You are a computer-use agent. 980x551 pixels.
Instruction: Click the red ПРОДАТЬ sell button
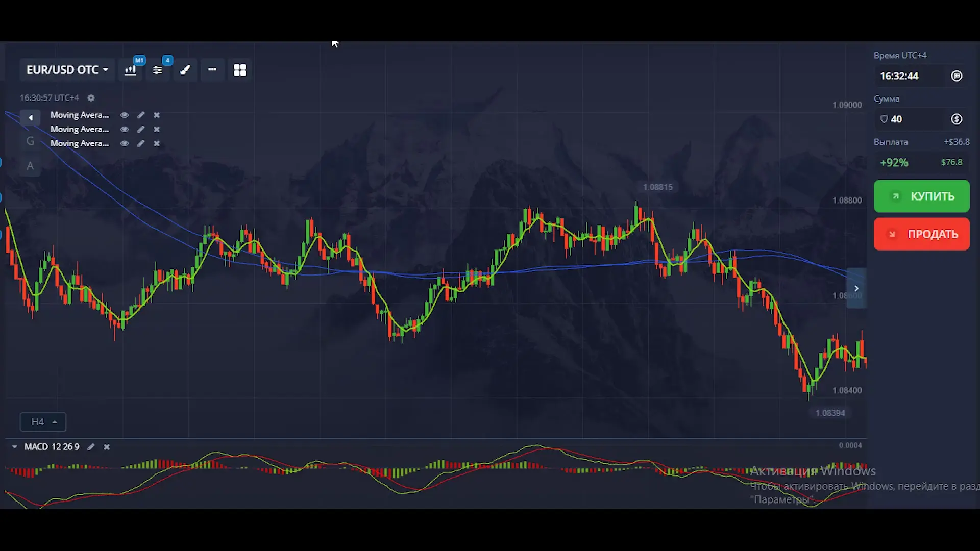point(921,234)
